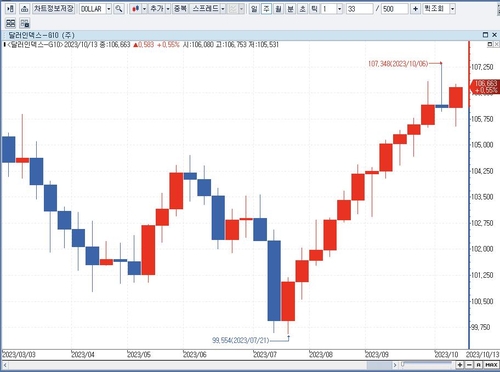Select the 주 (weekly) period toggle

[266, 9]
